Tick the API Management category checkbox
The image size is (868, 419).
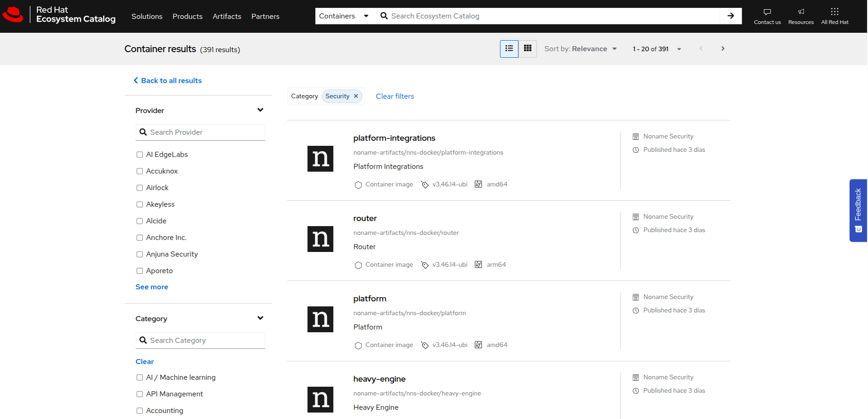pyautogui.click(x=139, y=394)
